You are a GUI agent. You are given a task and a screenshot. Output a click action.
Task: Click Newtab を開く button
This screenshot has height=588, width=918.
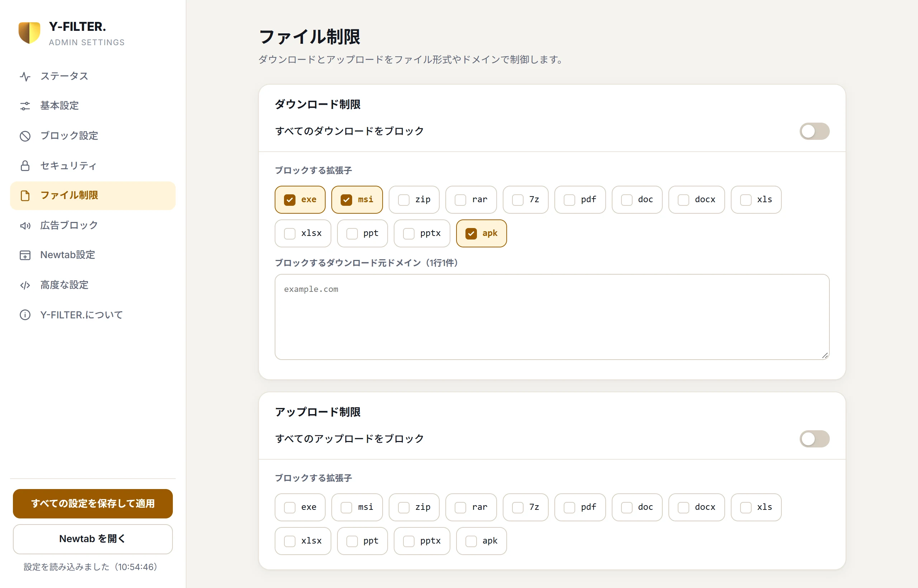(x=93, y=539)
